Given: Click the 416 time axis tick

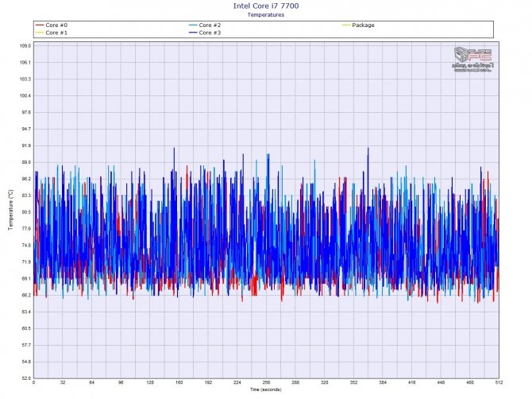Looking at the screenshot, I should point(412,382).
